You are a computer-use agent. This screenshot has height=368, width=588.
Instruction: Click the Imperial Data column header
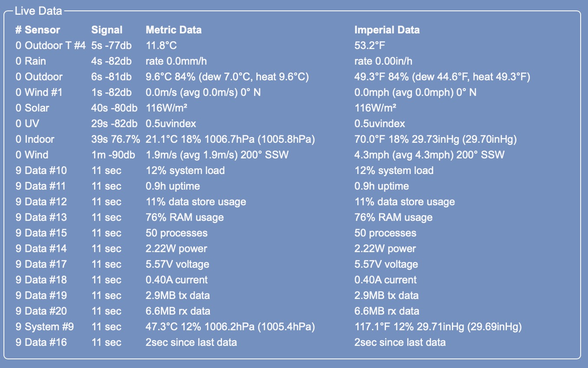(387, 30)
